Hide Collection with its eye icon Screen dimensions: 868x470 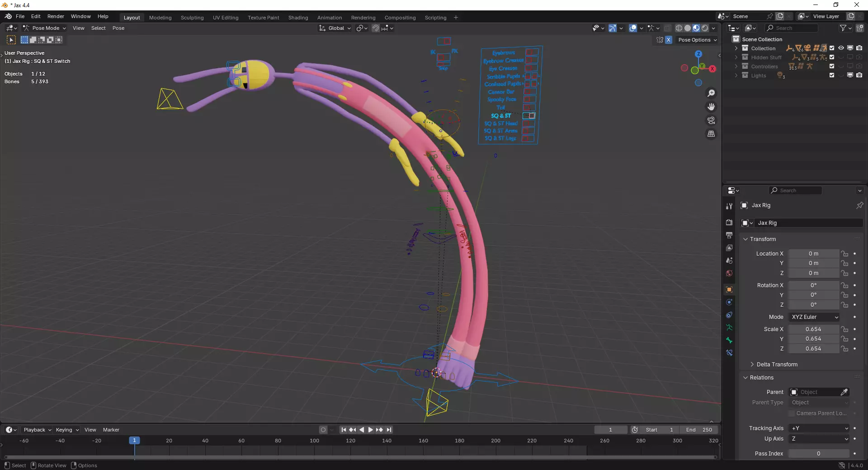pyautogui.click(x=841, y=48)
